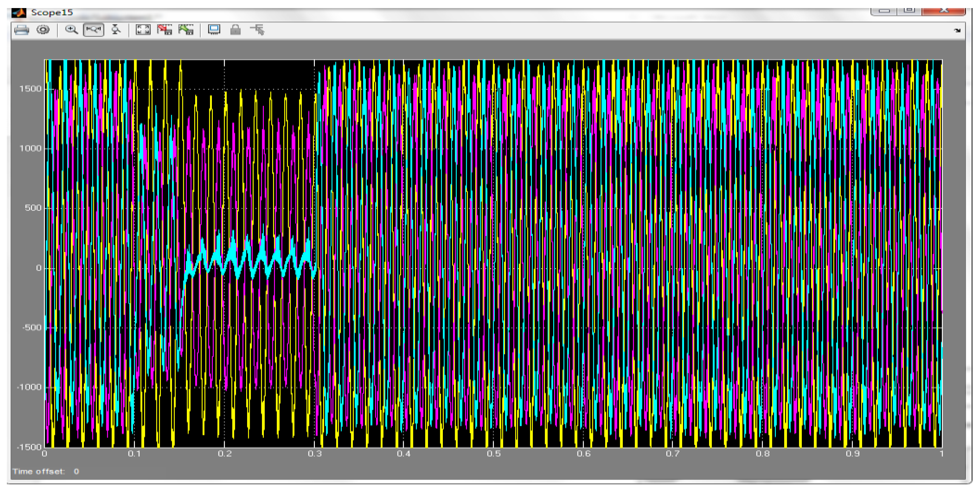
Task: Click the Print scope icon
Action: click(21, 30)
